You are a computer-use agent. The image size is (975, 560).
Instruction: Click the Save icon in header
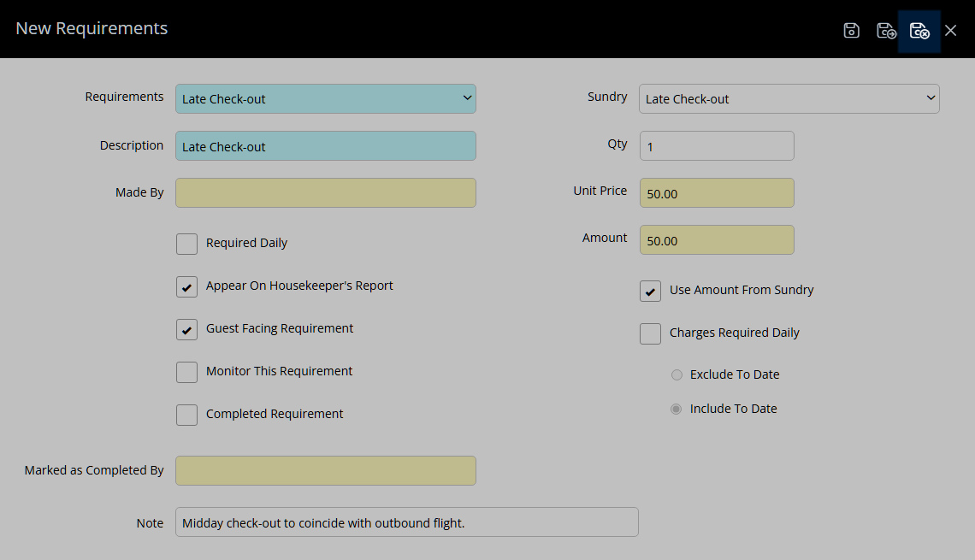(851, 31)
